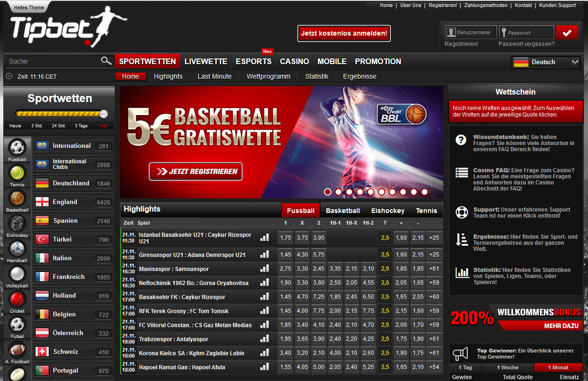Screen dimensions: 588x381
Task: Click Jetzt kostenlos anmelden button
Action: tap(344, 33)
